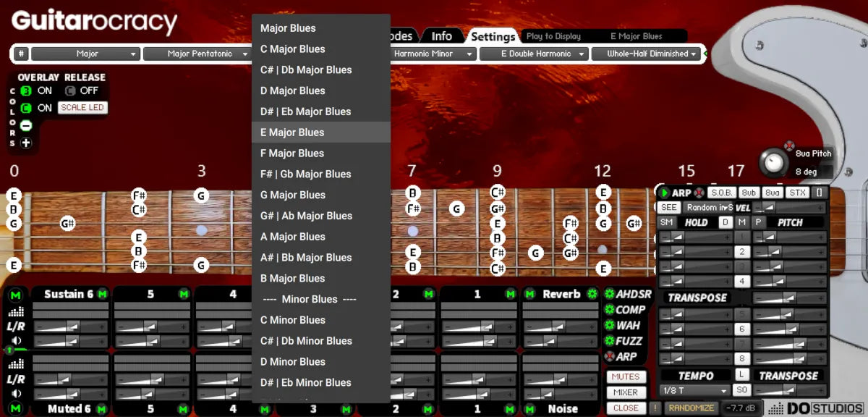The height and width of the screenshot is (417, 868).
Task: Click the SCALE LED button
Action: click(82, 108)
